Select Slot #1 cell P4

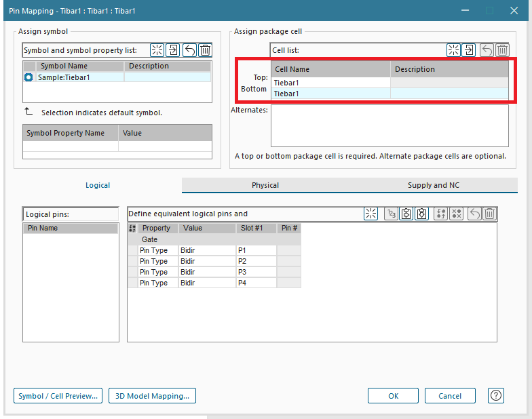pos(256,283)
